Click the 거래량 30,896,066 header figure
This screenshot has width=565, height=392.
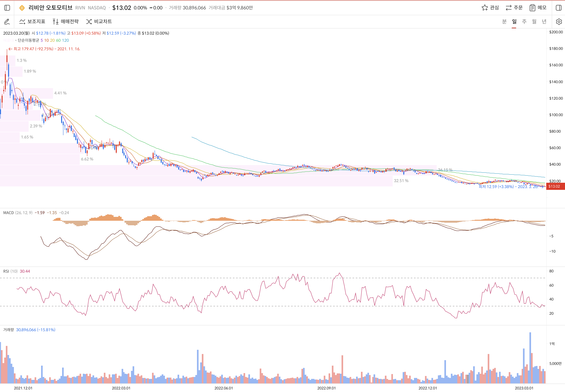click(187, 8)
